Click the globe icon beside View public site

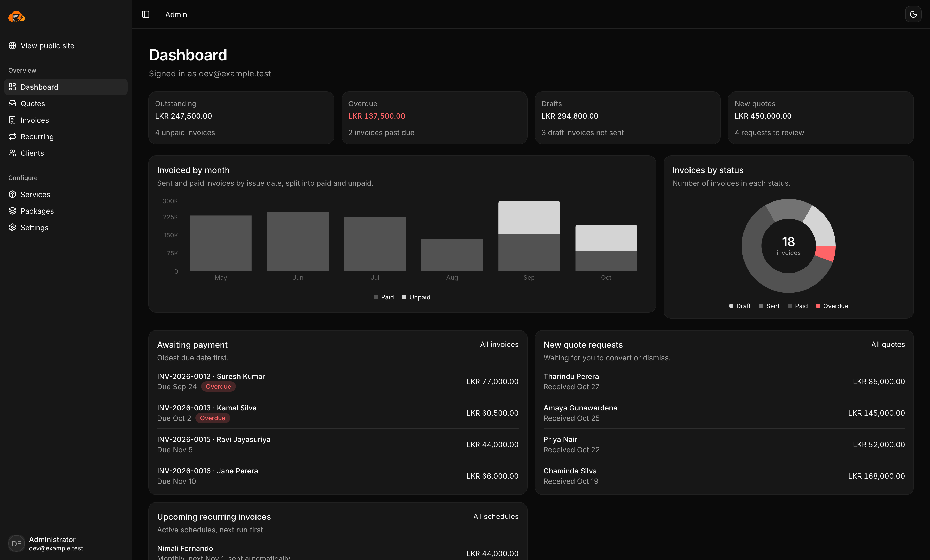click(12, 46)
